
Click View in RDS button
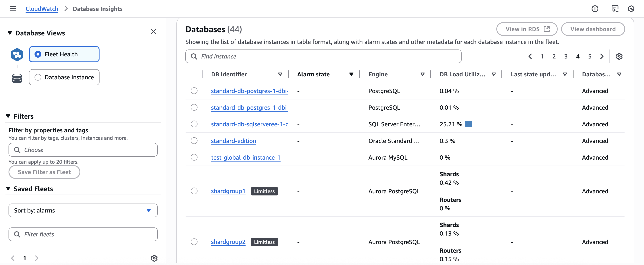tap(527, 29)
